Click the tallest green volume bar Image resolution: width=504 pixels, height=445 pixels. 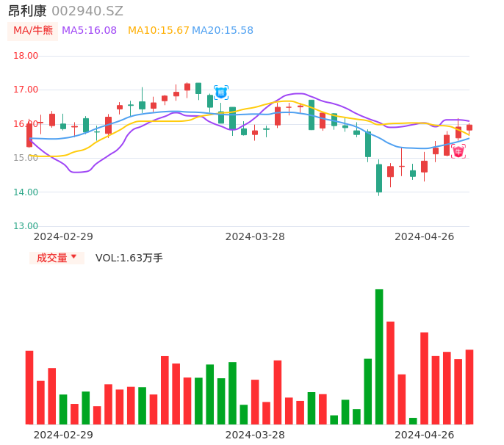379,356
